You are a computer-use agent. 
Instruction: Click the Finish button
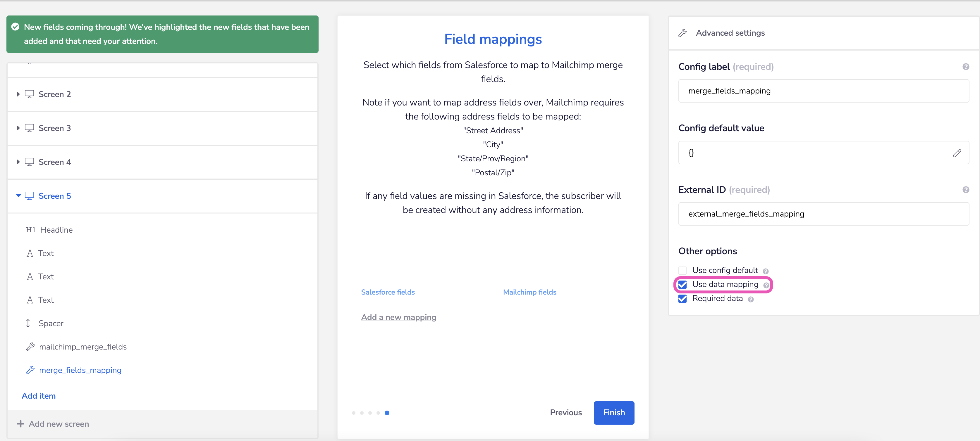[614, 412]
